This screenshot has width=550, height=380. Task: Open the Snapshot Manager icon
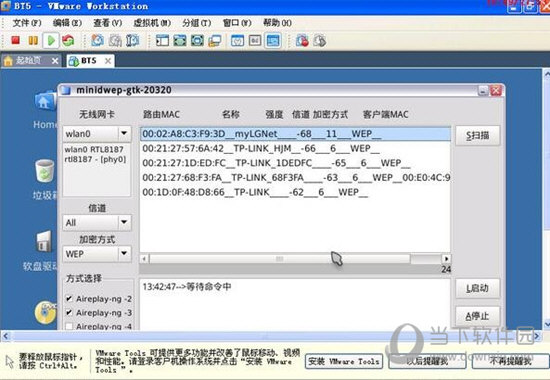pos(133,41)
